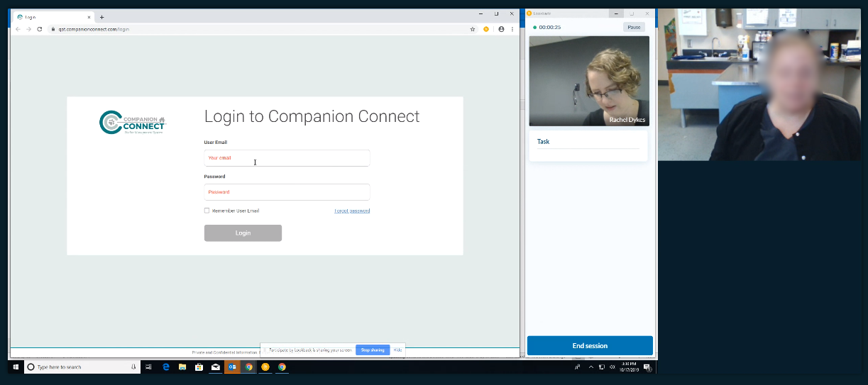868x385 pixels.
Task: Open the Chrome three-dot menu
Action: click(x=512, y=29)
